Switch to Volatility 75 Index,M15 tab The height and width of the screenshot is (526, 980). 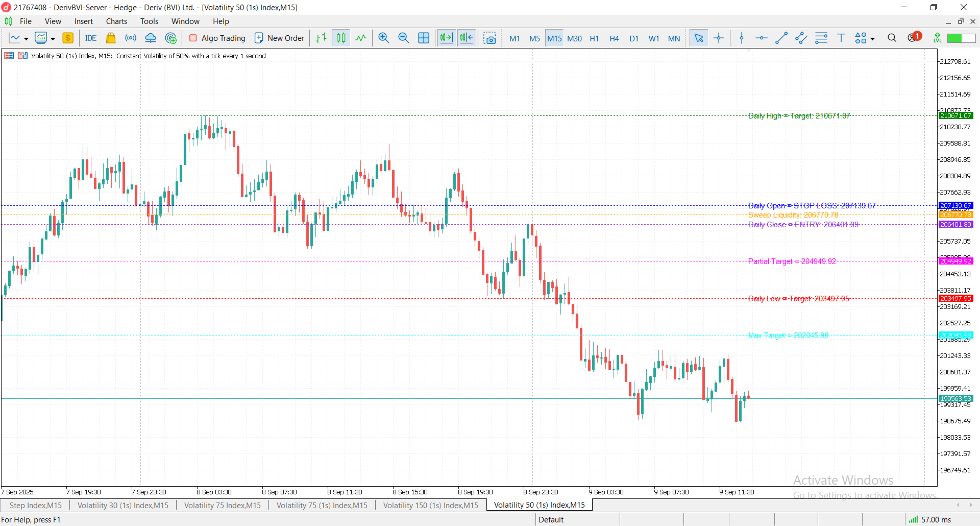[x=222, y=506]
